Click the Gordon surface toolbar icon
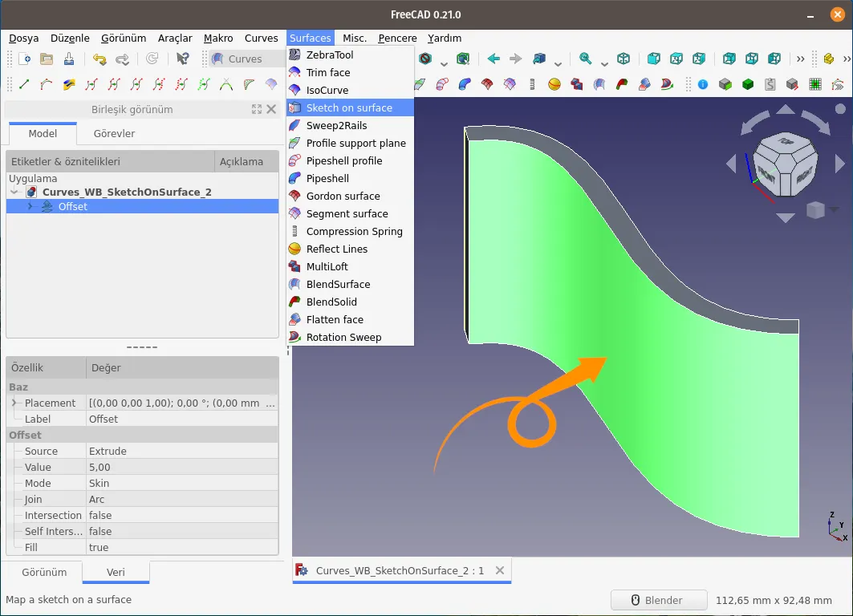This screenshot has width=853, height=616. click(487, 84)
